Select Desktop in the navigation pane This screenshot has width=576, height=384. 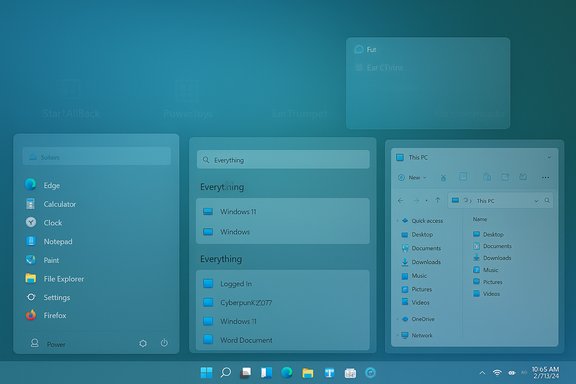click(417, 234)
